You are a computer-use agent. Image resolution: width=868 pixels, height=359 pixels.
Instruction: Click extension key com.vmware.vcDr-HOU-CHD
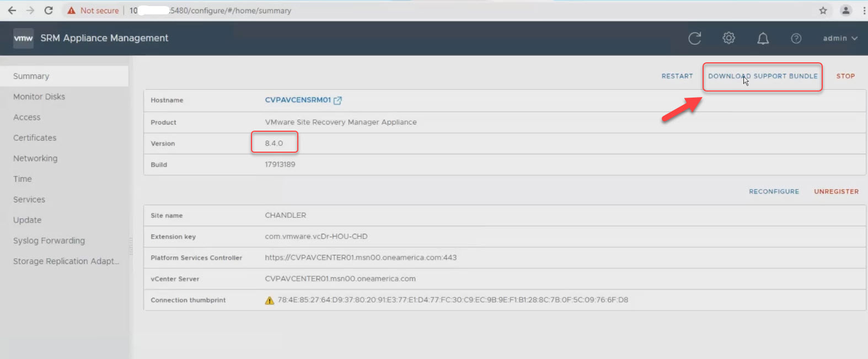(316, 237)
